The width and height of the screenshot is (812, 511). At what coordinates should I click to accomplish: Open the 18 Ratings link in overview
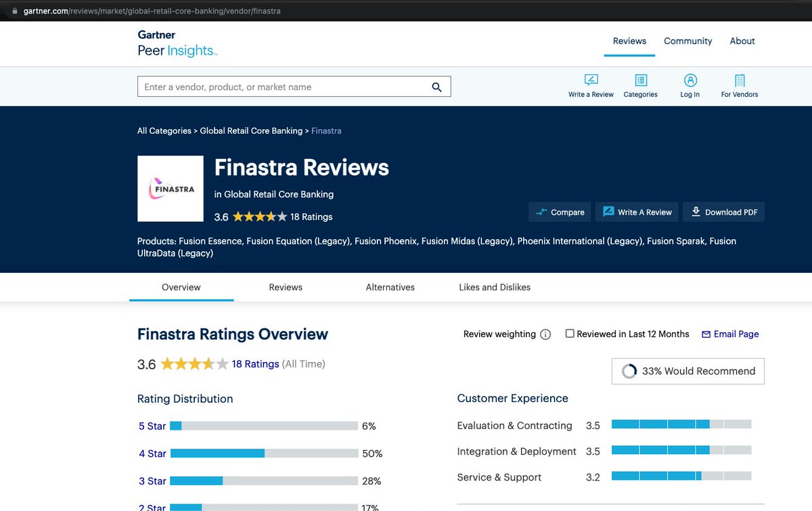(255, 363)
